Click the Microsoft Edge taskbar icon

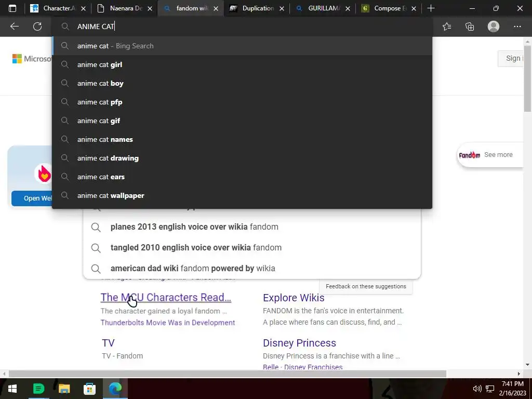pyautogui.click(x=115, y=389)
